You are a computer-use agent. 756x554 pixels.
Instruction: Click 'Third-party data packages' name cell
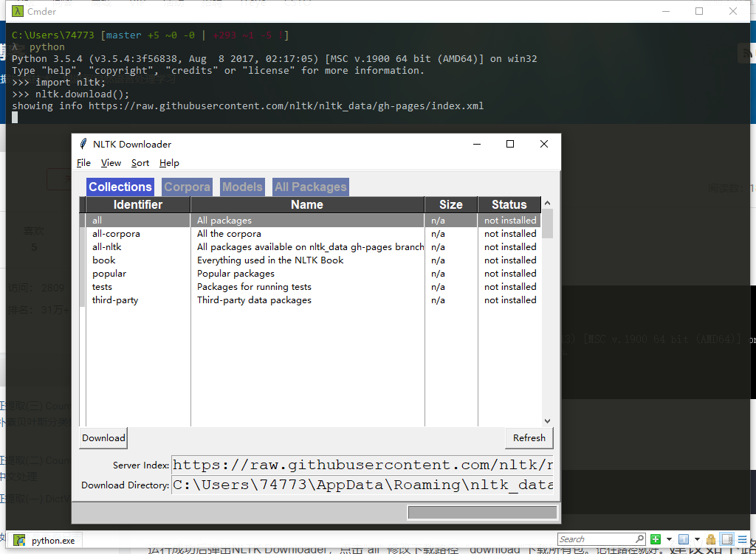tap(254, 300)
